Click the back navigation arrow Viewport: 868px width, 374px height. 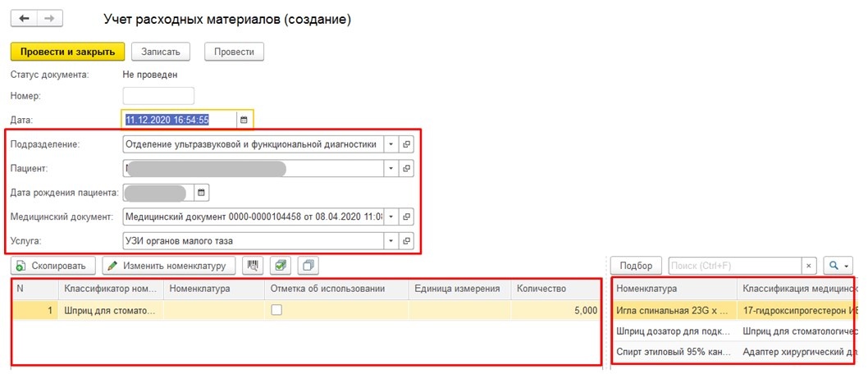[x=25, y=19]
